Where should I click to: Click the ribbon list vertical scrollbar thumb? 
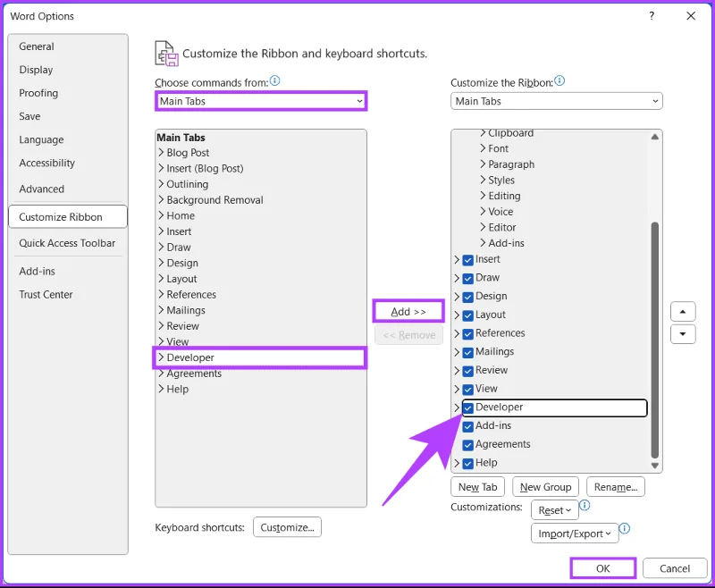point(655,340)
